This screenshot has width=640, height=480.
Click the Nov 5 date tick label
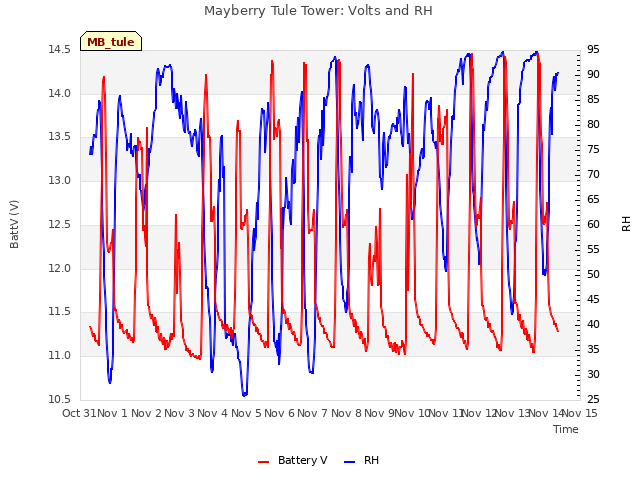pyautogui.click(x=246, y=413)
